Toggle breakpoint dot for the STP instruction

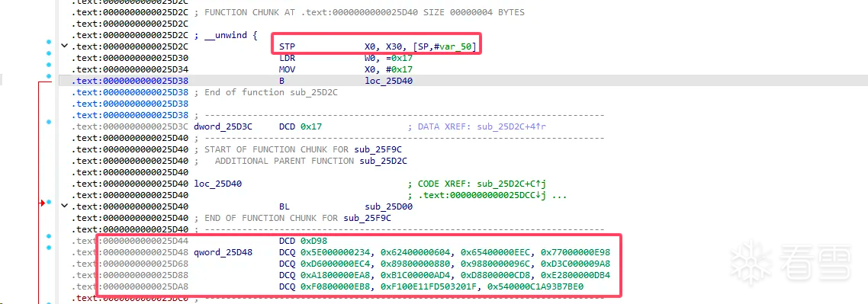click(x=49, y=43)
